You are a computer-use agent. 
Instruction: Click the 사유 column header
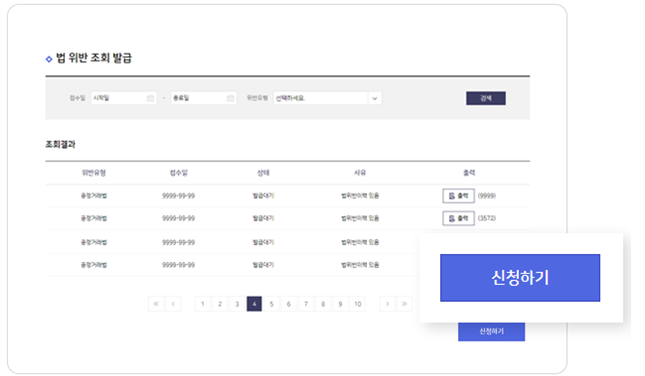tap(360, 173)
